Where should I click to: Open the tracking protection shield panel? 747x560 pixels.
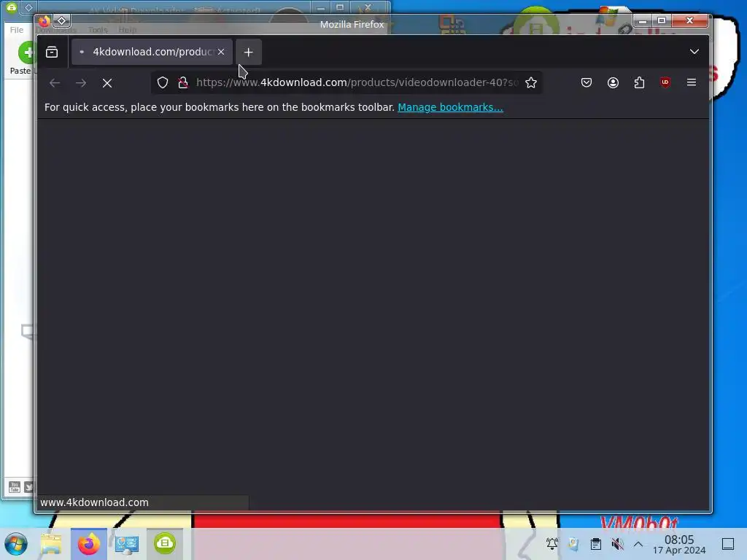163,82
